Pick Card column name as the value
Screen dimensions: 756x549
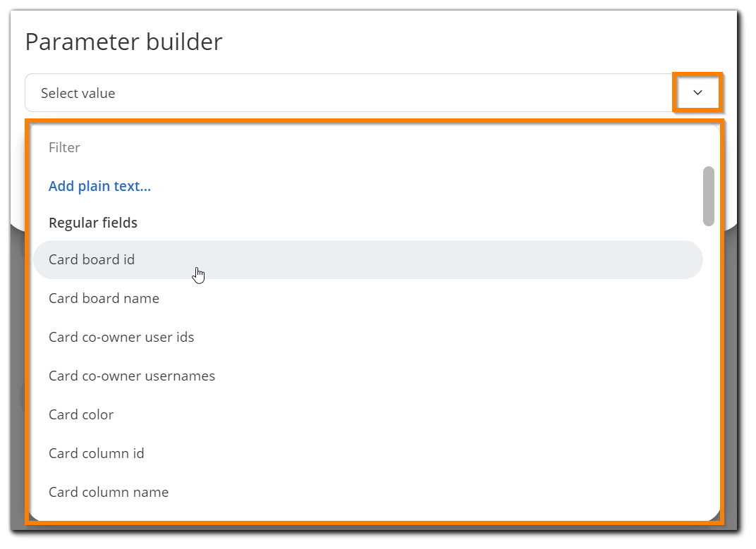109,492
